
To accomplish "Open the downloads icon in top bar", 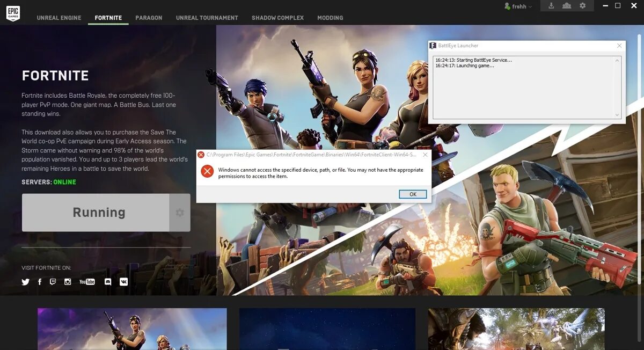I will coord(551,6).
